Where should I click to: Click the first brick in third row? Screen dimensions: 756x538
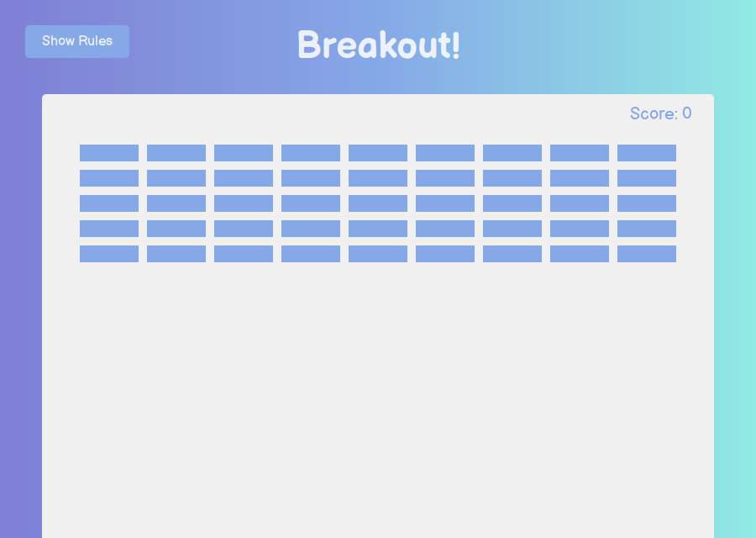pos(109,203)
